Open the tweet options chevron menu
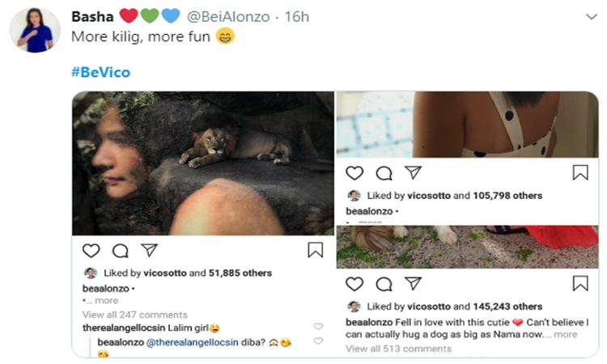The height and width of the screenshot is (364, 607). click(592, 17)
